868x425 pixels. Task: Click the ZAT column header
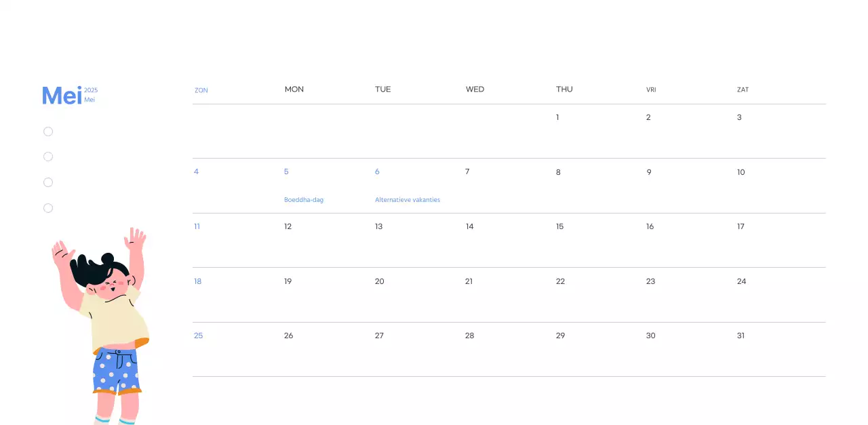(743, 89)
